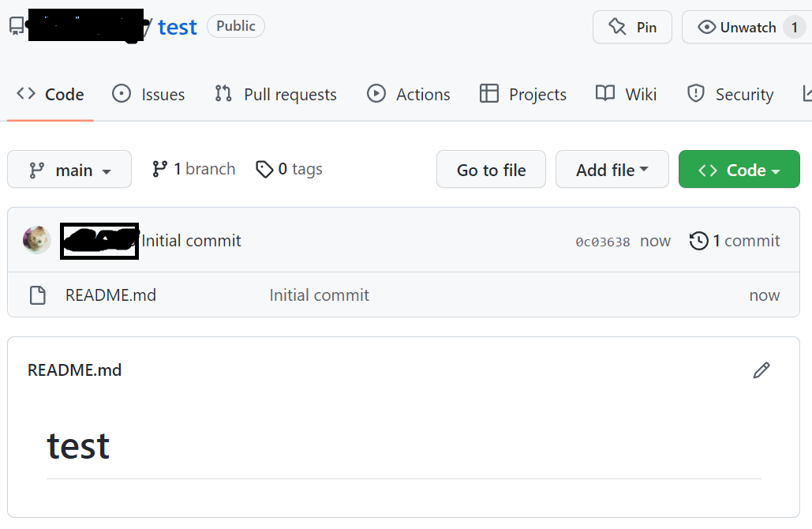
Task: Open the Security tab
Action: 730,94
